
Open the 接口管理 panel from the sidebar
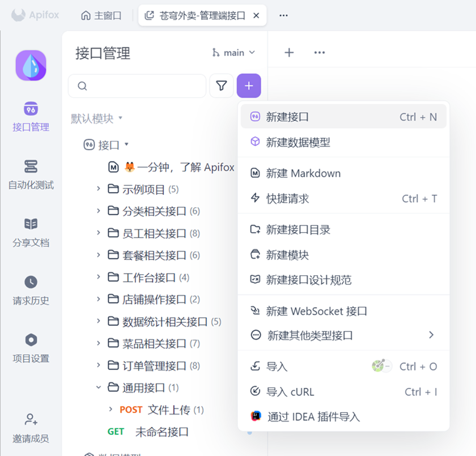(31, 117)
